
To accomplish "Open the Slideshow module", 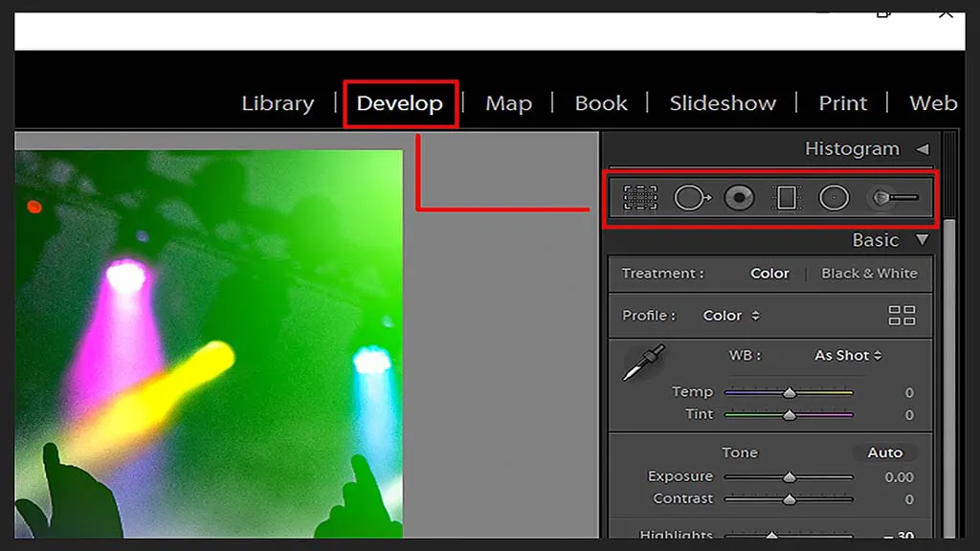I will tap(723, 103).
